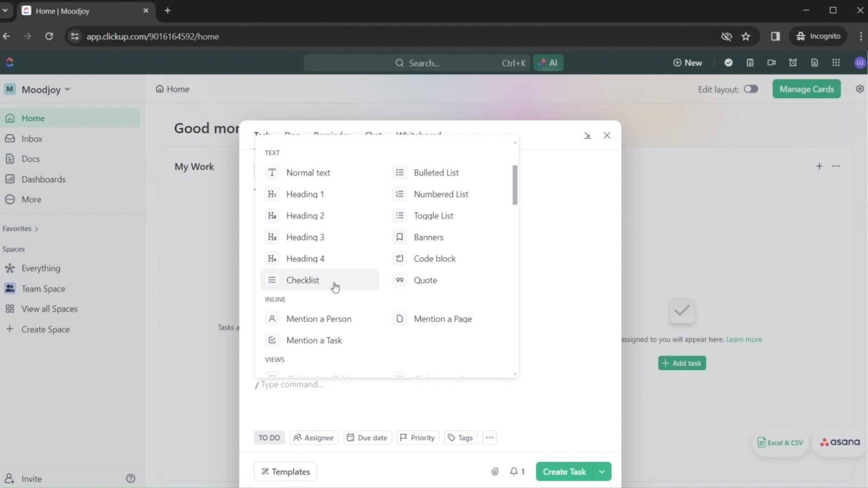The width and height of the screenshot is (868, 488).
Task: Click the Docs tab in dialog
Action: [292, 134]
